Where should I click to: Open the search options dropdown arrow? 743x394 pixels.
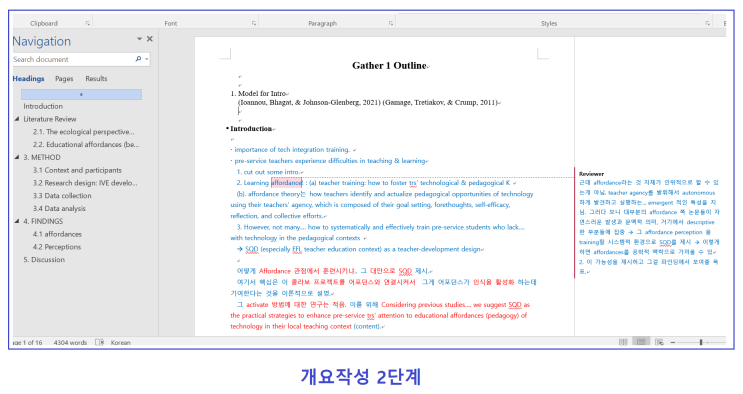[x=147, y=59]
